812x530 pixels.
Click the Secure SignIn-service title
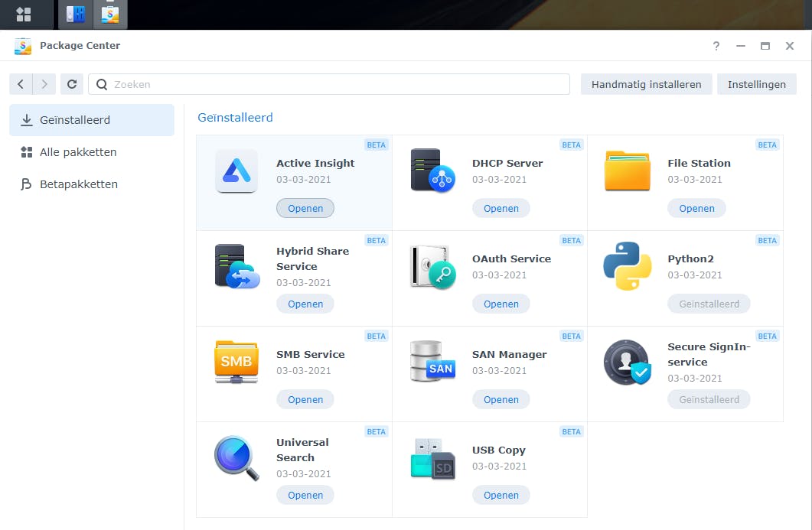pyautogui.click(x=709, y=355)
